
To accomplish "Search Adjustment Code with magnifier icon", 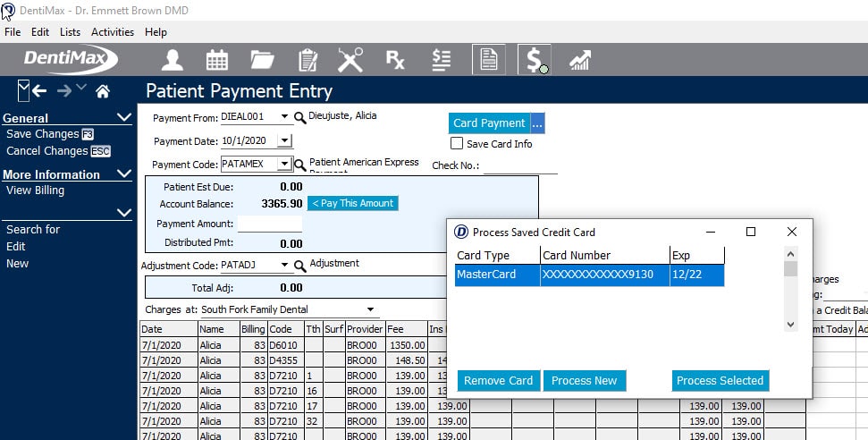I will click(299, 266).
